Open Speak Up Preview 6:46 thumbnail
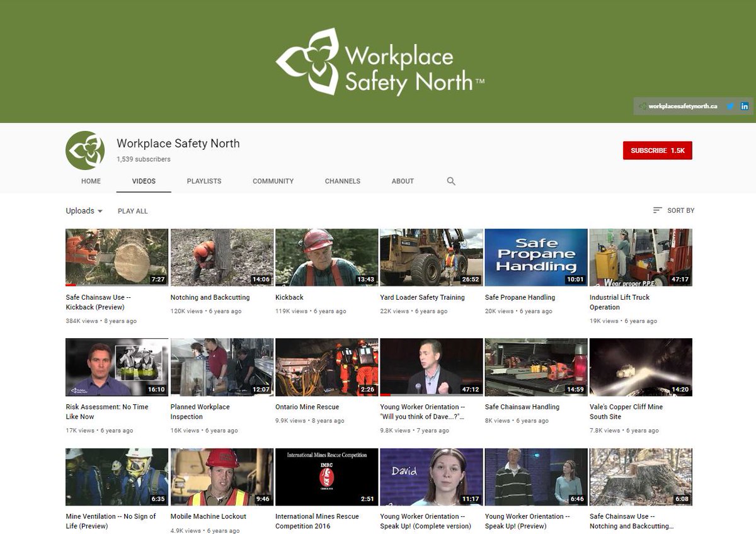This screenshot has width=756, height=534. coord(536,477)
